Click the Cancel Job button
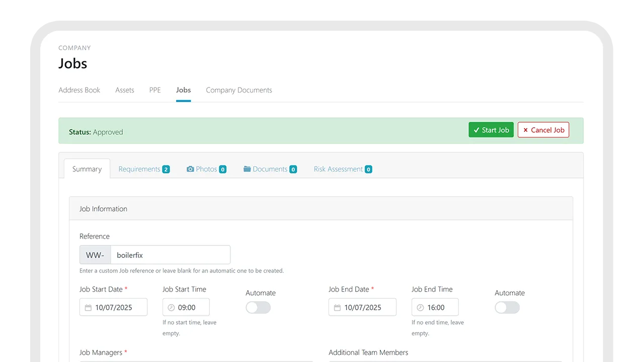 click(x=543, y=130)
